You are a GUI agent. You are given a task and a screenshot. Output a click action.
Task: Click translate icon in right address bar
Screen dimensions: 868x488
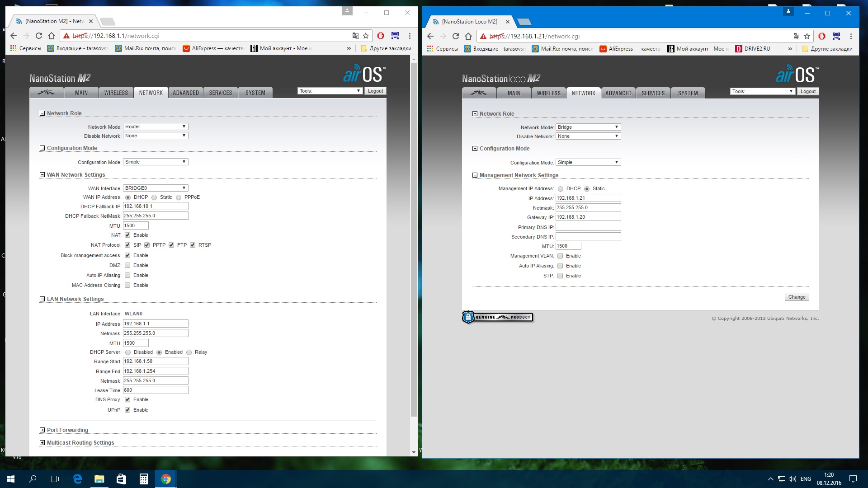click(x=797, y=36)
